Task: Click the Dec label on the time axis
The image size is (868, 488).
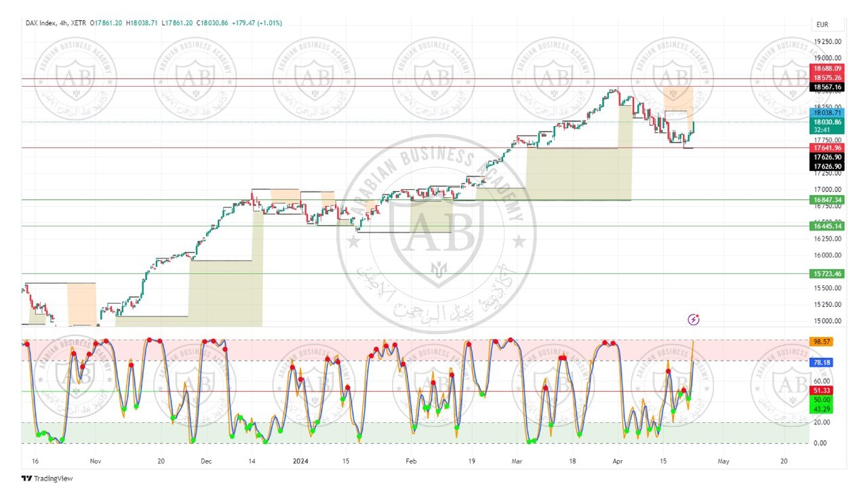Action: [x=206, y=461]
